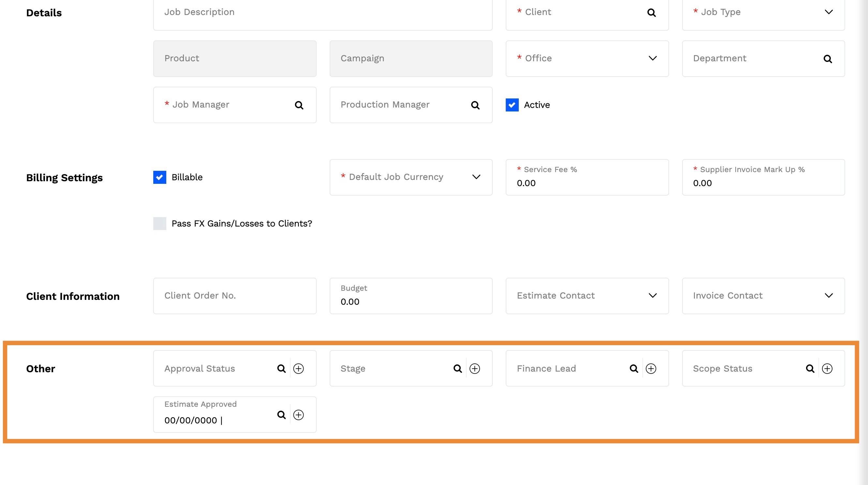Image resolution: width=868 pixels, height=485 pixels.
Task: Expand the Estimate Contact dropdown
Action: pyautogui.click(x=653, y=295)
